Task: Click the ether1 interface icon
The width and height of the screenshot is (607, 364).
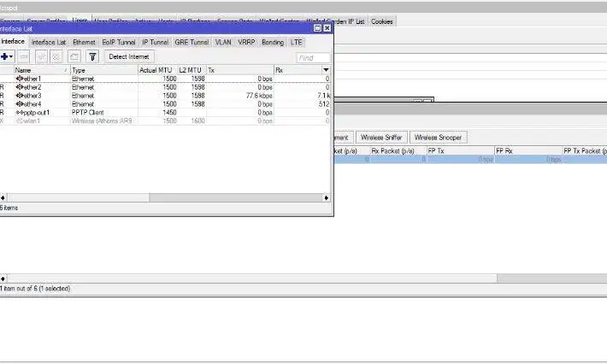Action: click(x=20, y=79)
